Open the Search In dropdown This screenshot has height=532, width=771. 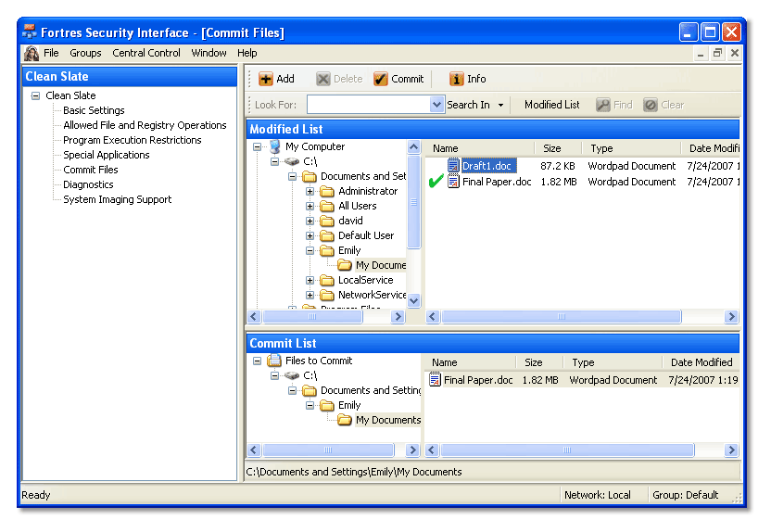click(475, 105)
